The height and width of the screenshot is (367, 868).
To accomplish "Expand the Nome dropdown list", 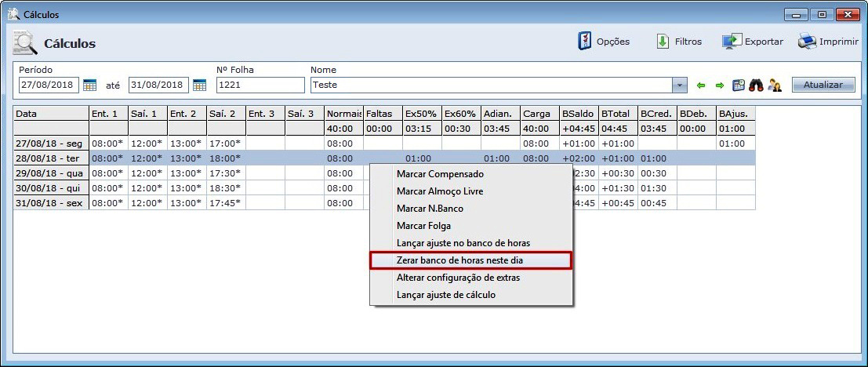I will pos(680,85).
